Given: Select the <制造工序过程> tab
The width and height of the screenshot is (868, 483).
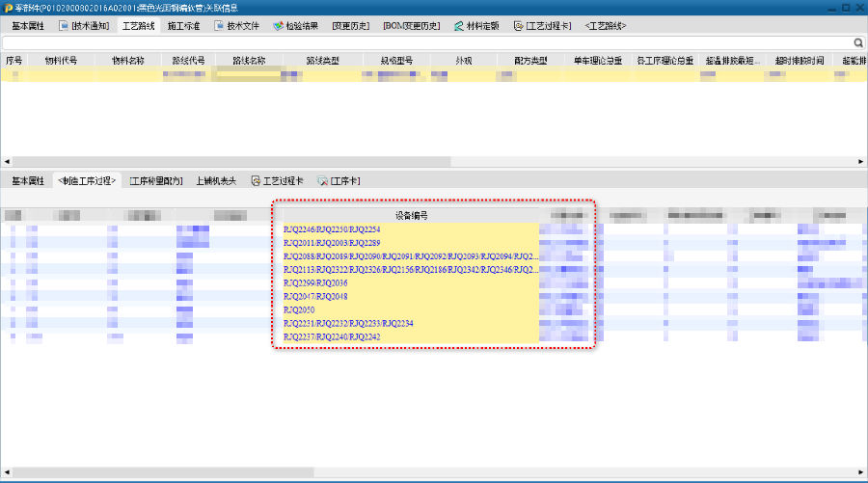Looking at the screenshot, I should (87, 181).
